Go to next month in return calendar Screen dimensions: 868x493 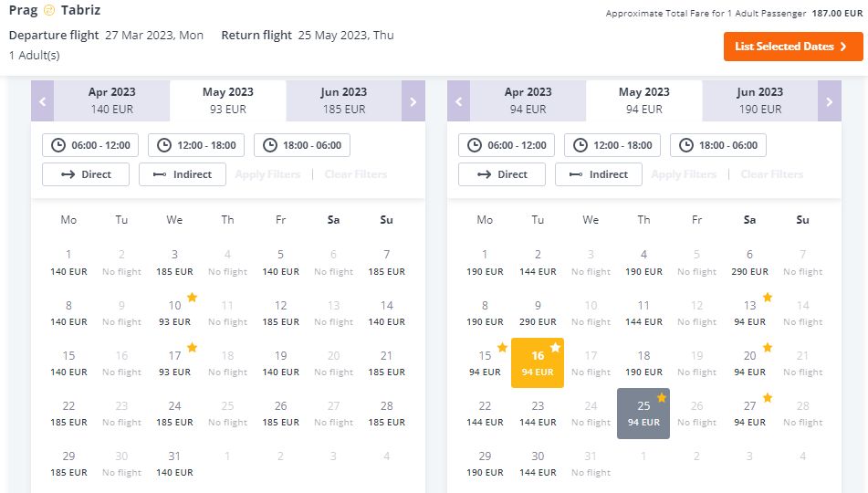click(x=830, y=100)
